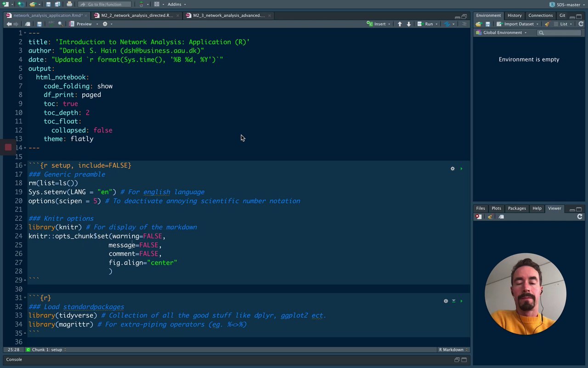Screen dimensions: 588x368
Task: Open setup chunk options gear
Action: tap(452, 169)
